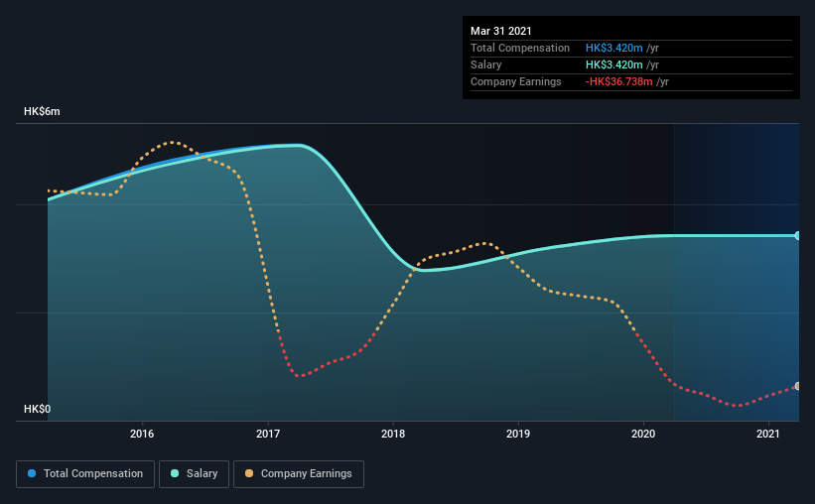The height and width of the screenshot is (504, 815).
Task: Toggle the Salary legend button
Action: [194, 474]
